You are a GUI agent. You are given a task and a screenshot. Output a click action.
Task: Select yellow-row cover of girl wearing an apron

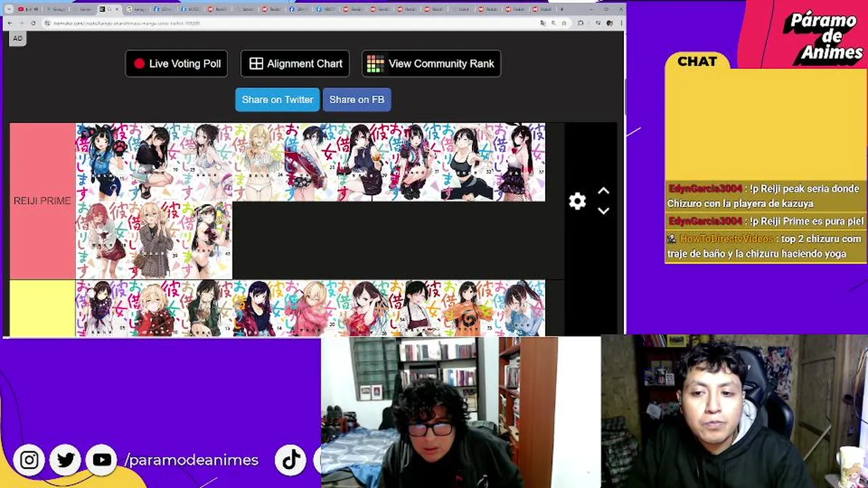pos(414,308)
